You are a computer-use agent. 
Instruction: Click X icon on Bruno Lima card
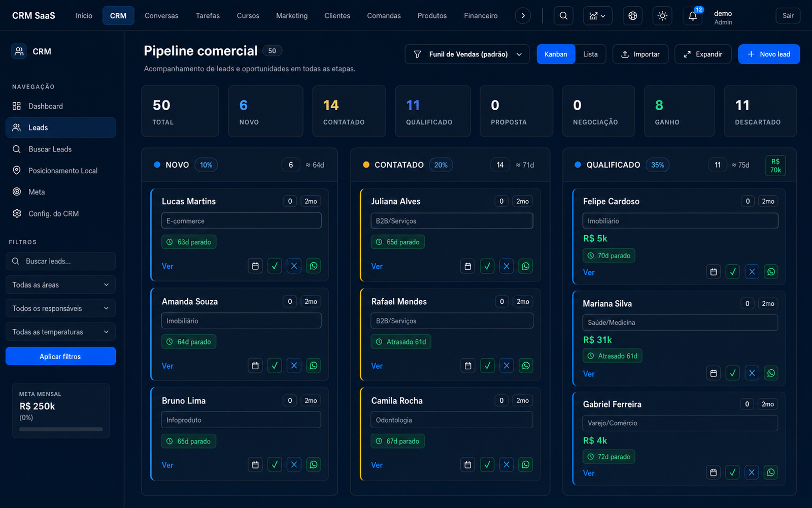pyautogui.click(x=294, y=464)
